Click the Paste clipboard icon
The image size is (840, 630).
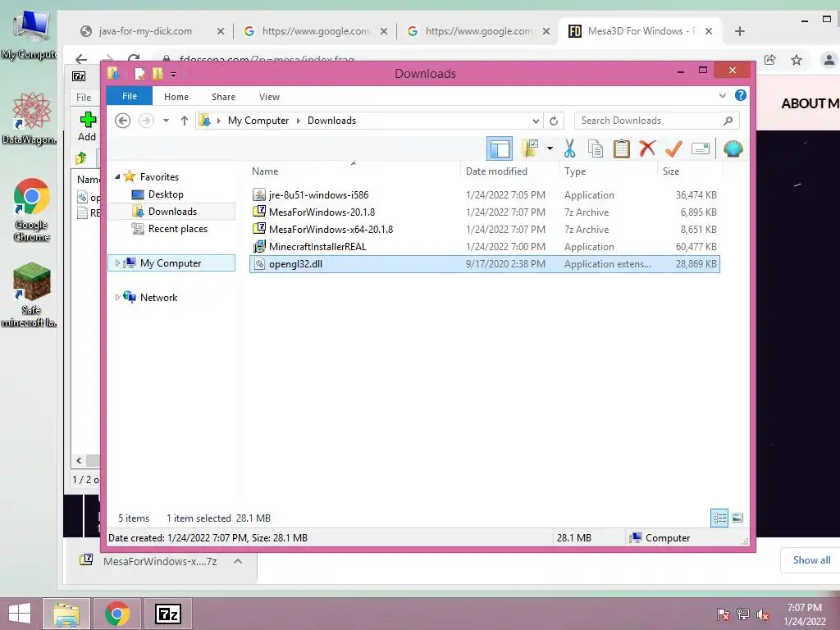(622, 148)
